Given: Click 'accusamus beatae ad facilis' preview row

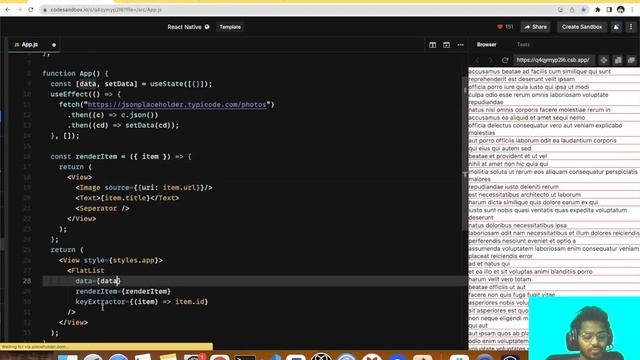Looking at the screenshot, I should click(x=540, y=71).
